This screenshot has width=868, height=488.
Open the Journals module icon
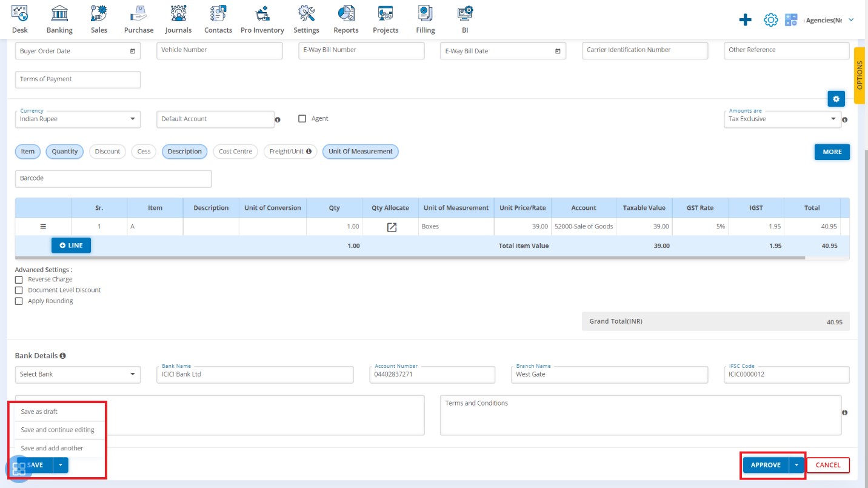click(x=178, y=13)
